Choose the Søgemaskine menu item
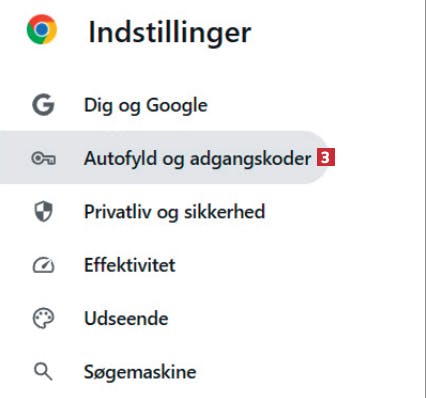The image size is (426, 398). pyautogui.click(x=163, y=372)
